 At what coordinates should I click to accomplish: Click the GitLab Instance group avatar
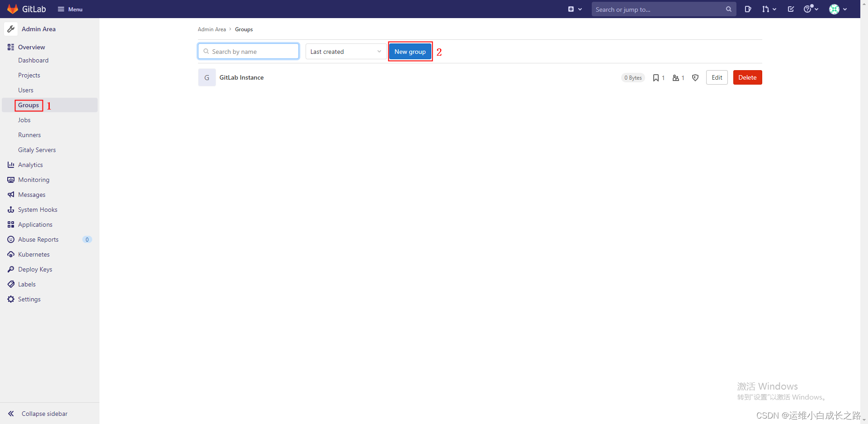[x=207, y=77]
